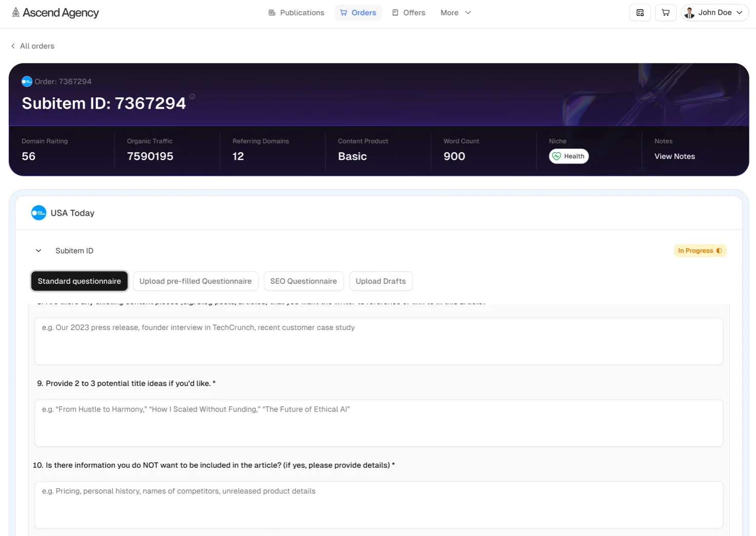This screenshot has height=536, width=756.
Task: Switch to Upload pre-filled Questionnaire tab
Action: pos(195,281)
